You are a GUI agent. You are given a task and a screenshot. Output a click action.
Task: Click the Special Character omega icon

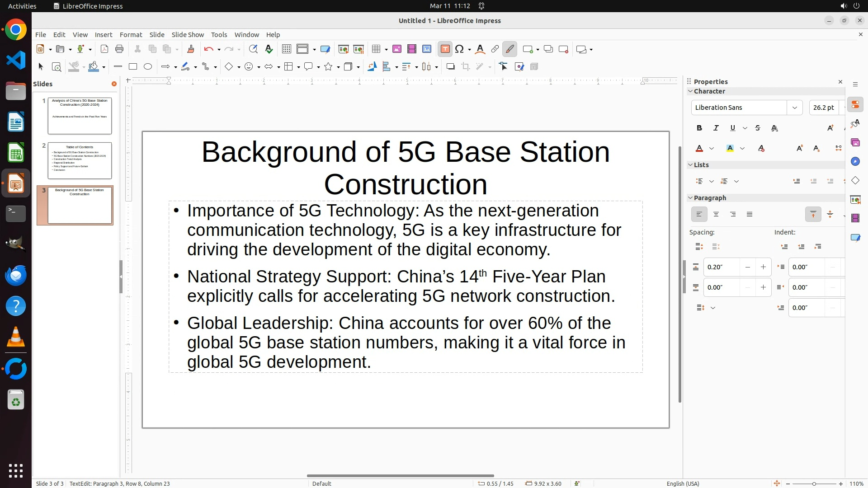(x=459, y=49)
